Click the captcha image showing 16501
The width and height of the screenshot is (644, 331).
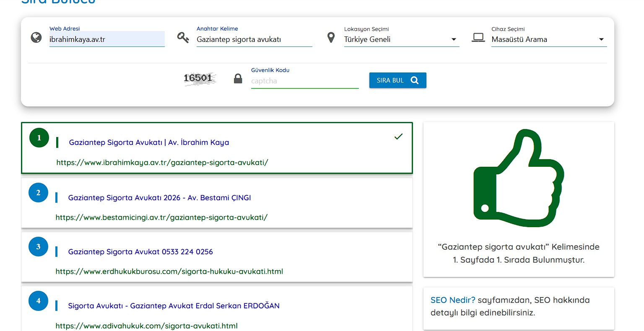click(199, 78)
